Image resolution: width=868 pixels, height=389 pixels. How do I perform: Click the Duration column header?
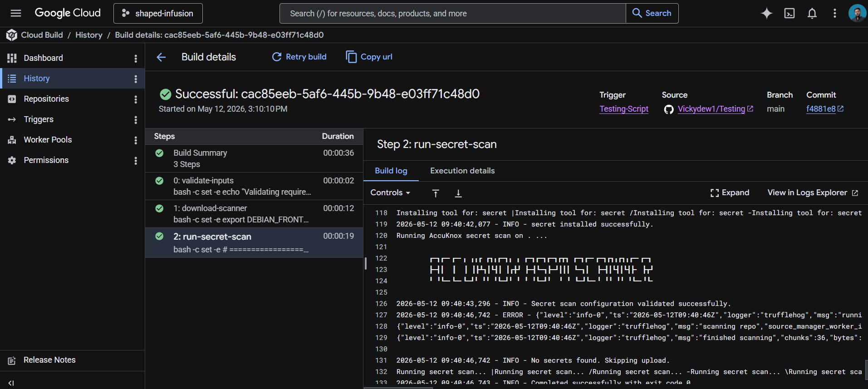pos(338,136)
